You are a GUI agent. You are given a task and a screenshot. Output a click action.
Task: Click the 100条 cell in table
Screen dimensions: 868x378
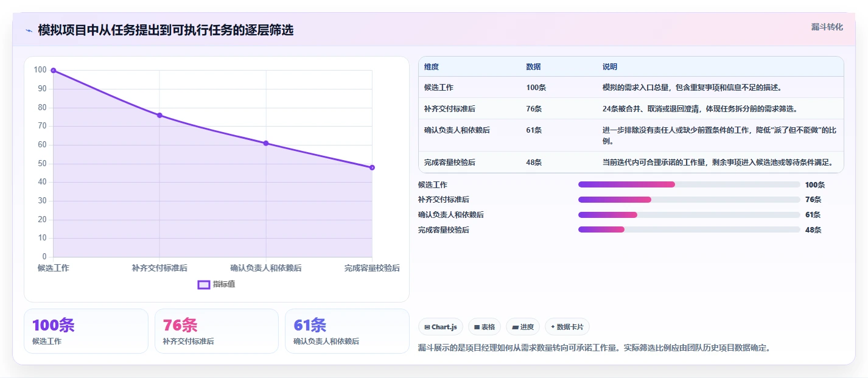536,88
